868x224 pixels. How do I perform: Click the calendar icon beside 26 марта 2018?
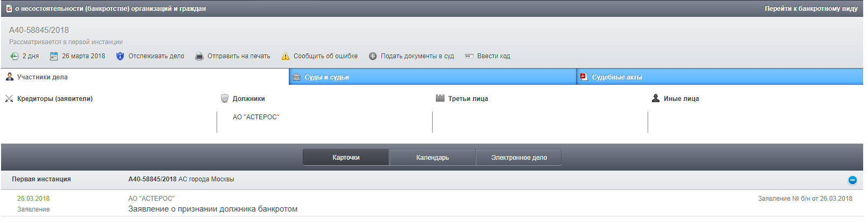point(54,56)
